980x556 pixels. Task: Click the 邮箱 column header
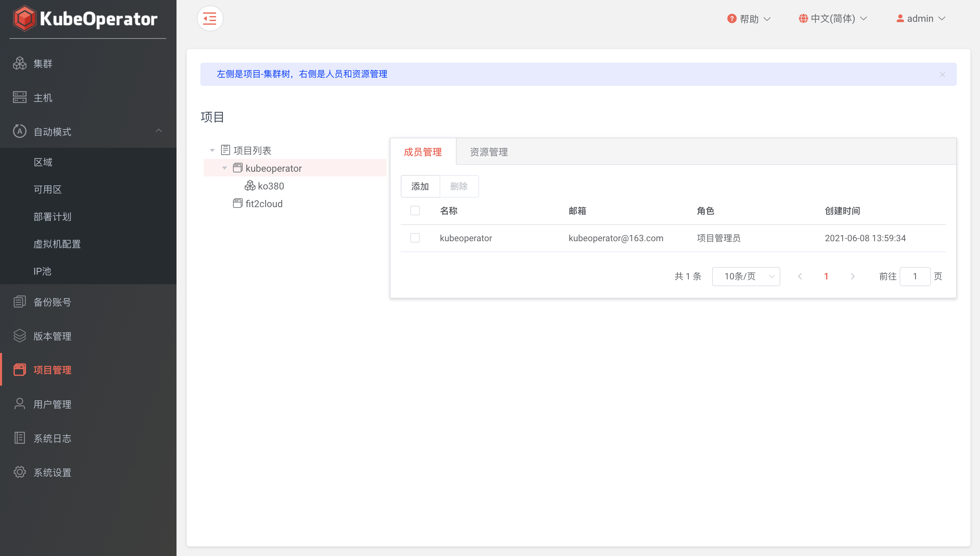point(577,211)
